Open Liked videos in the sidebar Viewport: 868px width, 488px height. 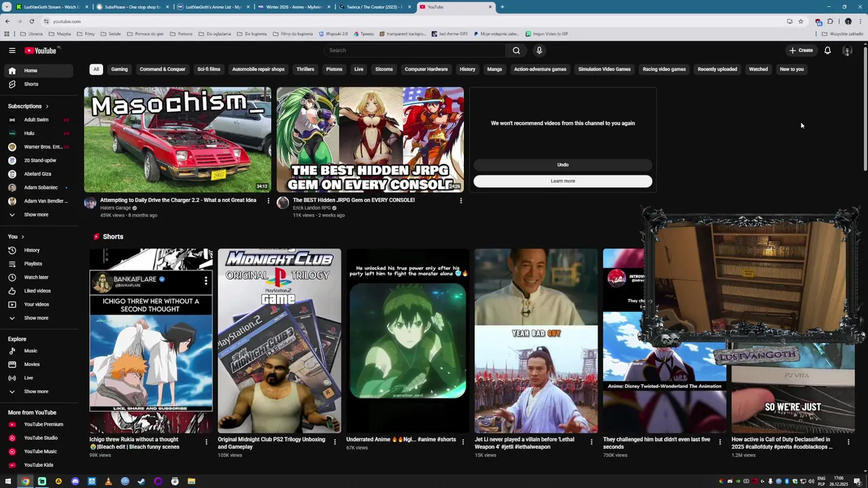pos(42,291)
